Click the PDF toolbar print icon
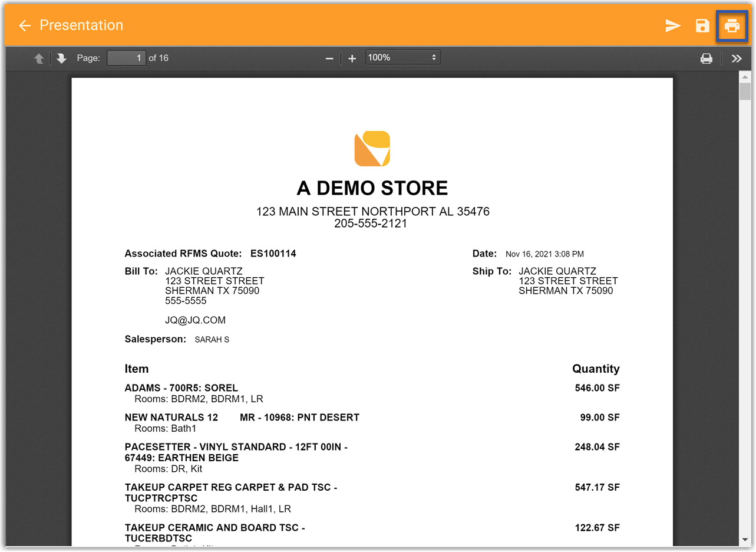The image size is (756, 552). click(706, 58)
